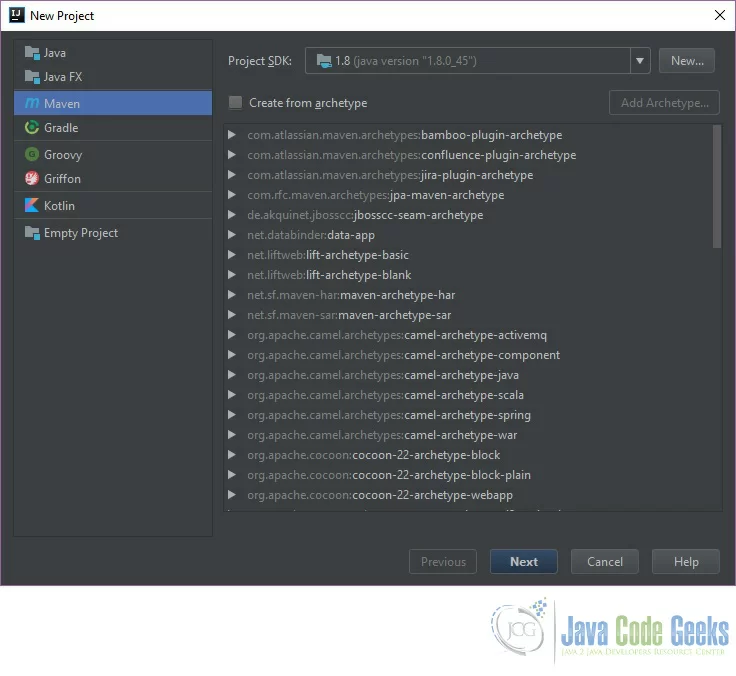This screenshot has height=676, width=736.
Task: Click the Java folder icon in sidebar
Action: pyautogui.click(x=32, y=53)
